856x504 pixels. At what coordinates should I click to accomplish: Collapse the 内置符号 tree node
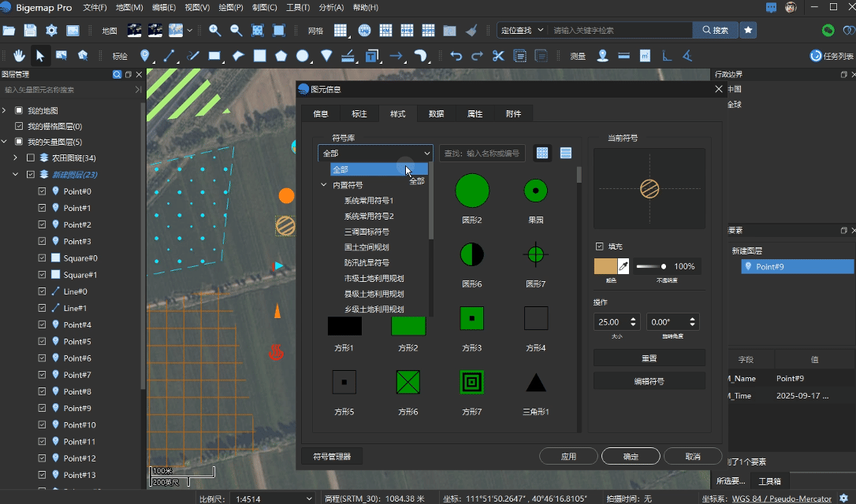(x=323, y=185)
